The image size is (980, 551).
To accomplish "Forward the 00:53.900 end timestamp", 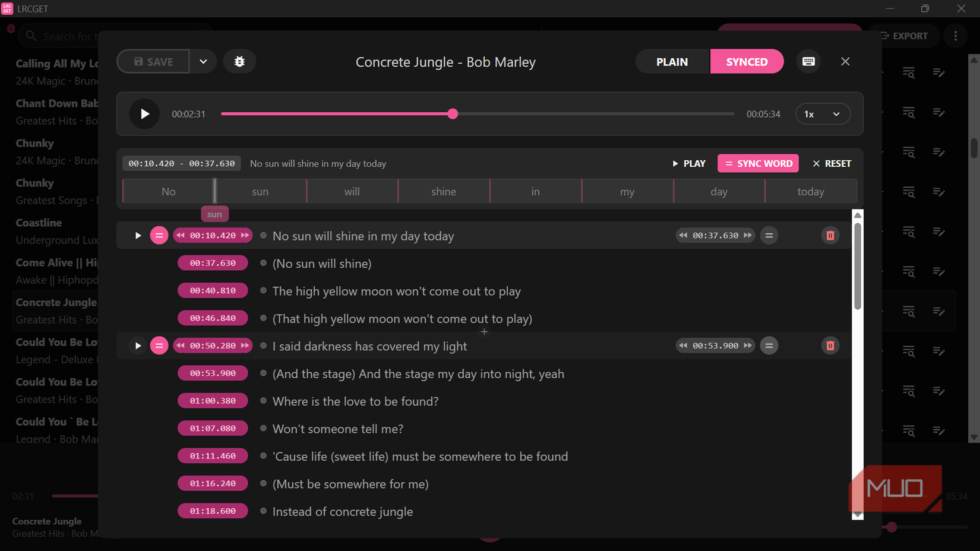I will 748,346.
